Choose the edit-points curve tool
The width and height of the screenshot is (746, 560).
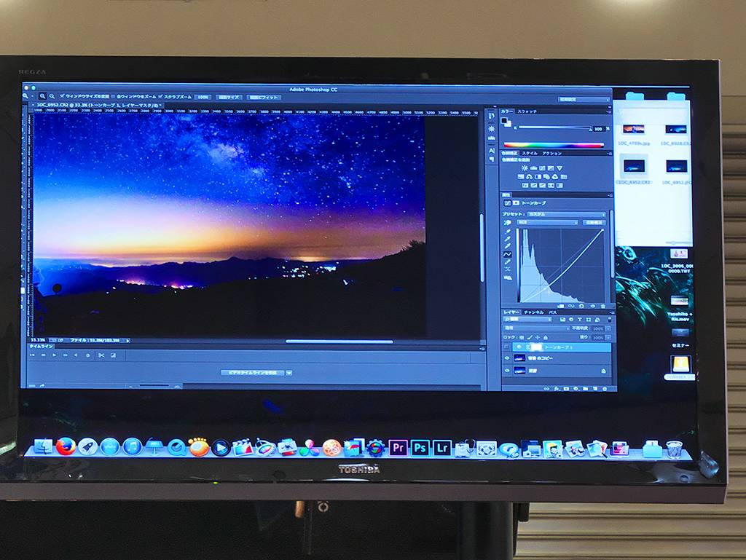coord(508,254)
